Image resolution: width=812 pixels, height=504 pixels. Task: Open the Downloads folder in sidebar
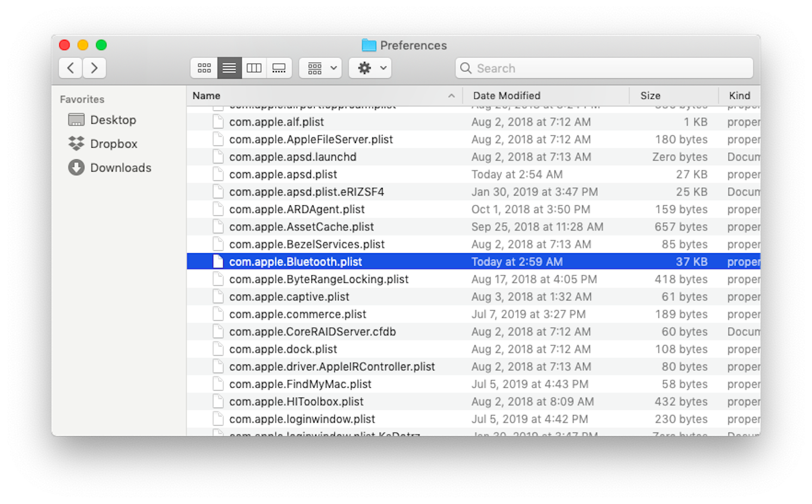[120, 168]
